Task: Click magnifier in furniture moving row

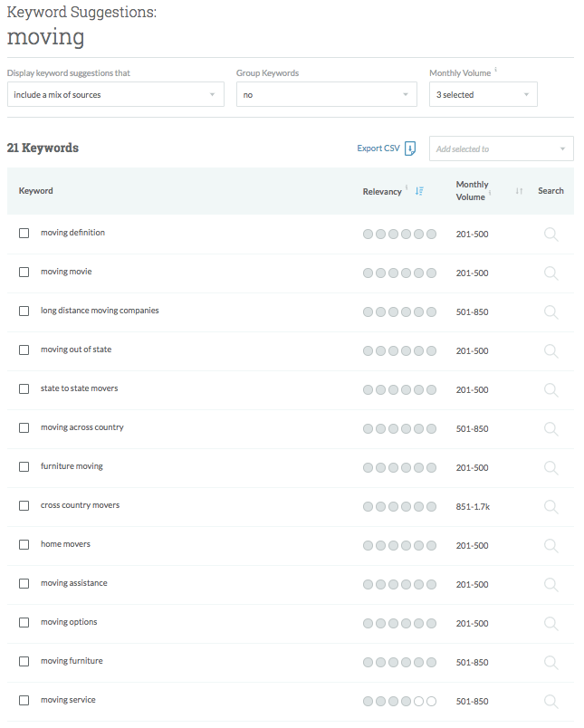Action: (x=551, y=468)
